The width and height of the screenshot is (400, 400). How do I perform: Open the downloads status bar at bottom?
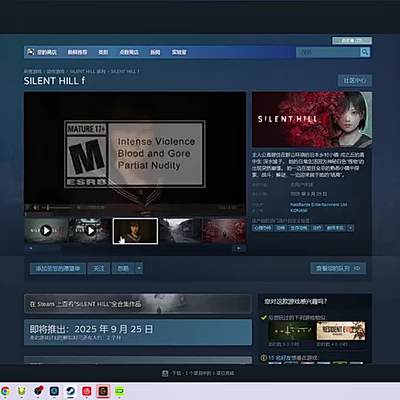[198, 373]
